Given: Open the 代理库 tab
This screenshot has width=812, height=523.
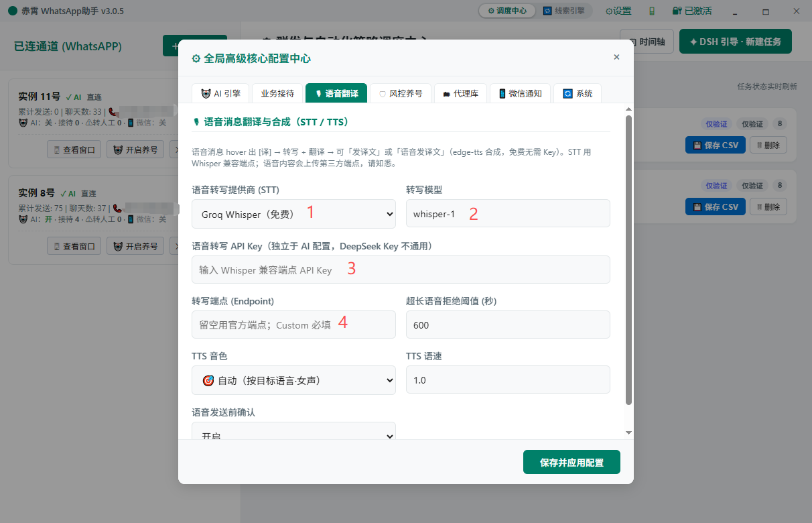Looking at the screenshot, I should pos(460,93).
